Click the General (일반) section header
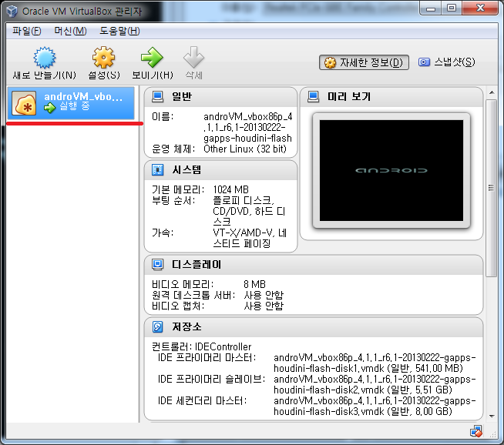Image resolution: width=504 pixels, height=445 pixels. 220,97
